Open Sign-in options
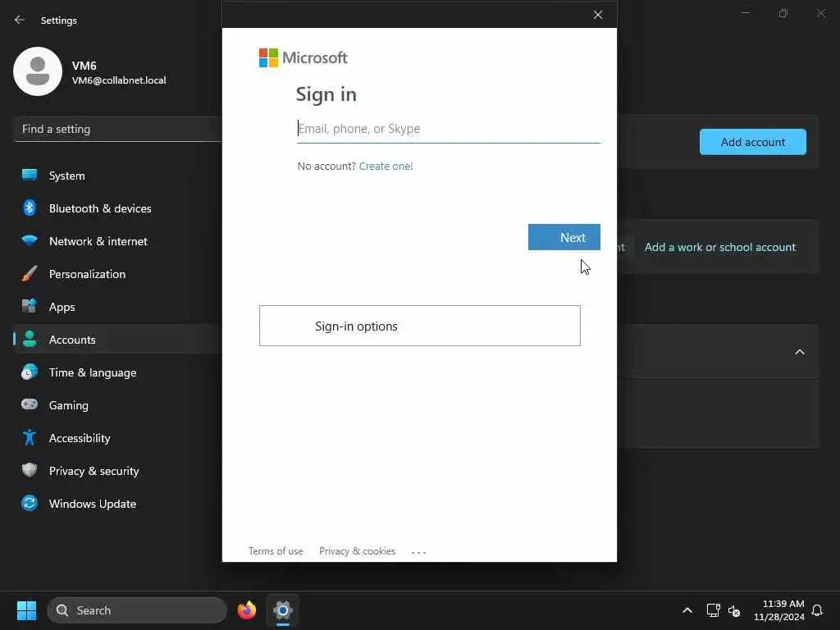840x630 pixels. point(419,326)
